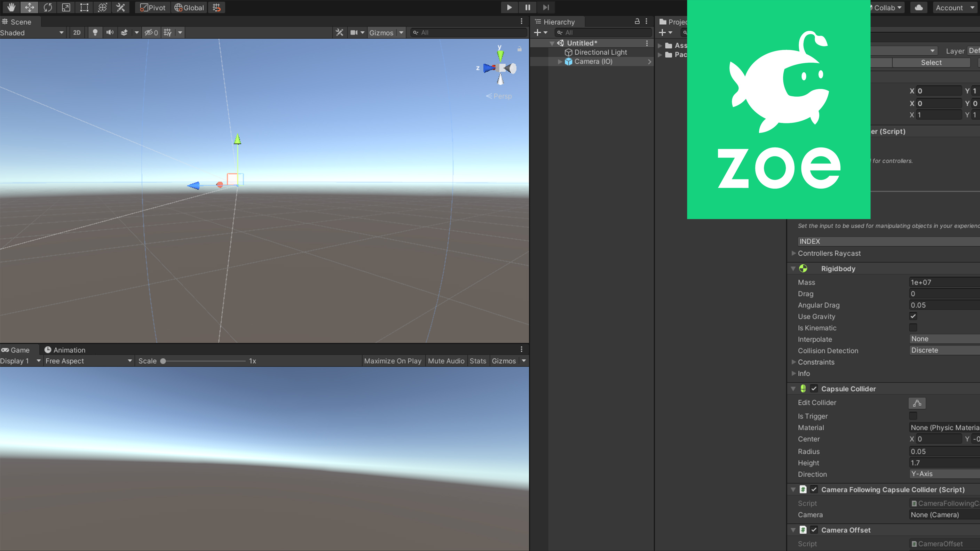Click the Pause button

pos(527,7)
